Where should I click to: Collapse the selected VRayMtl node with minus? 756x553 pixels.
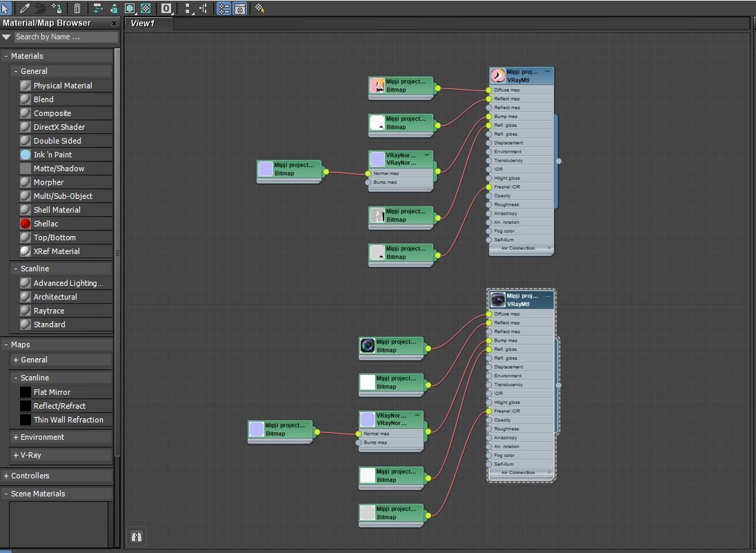(547, 295)
